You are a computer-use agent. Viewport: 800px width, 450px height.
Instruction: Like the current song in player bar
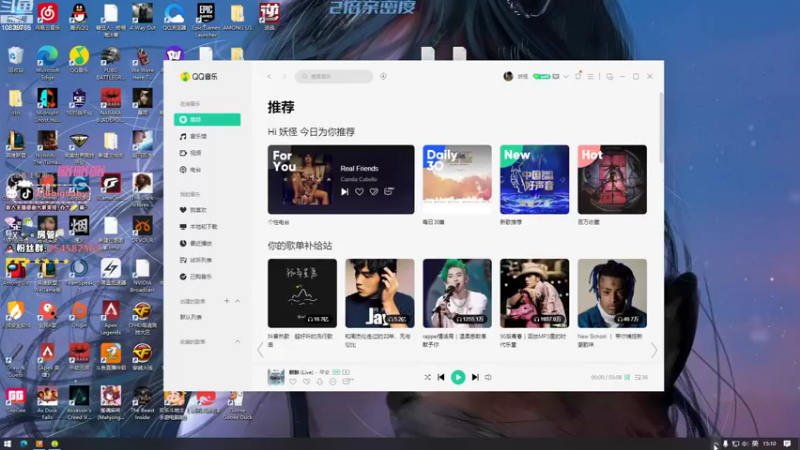point(293,382)
